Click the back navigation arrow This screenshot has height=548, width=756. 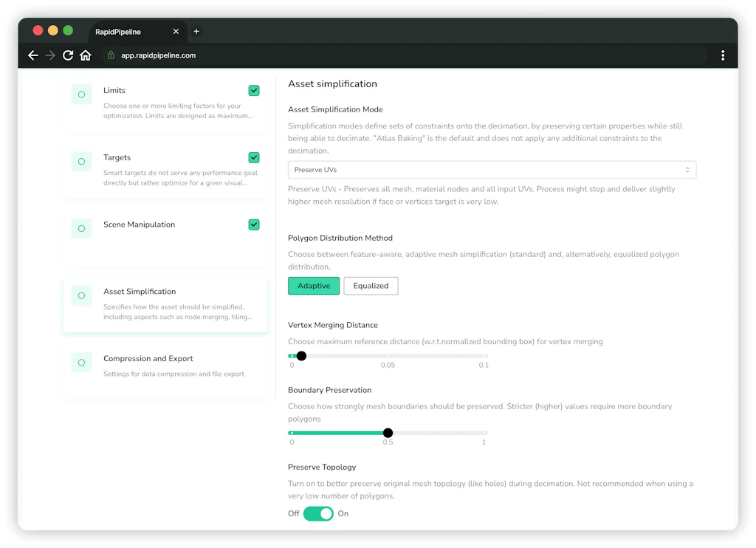click(x=32, y=55)
